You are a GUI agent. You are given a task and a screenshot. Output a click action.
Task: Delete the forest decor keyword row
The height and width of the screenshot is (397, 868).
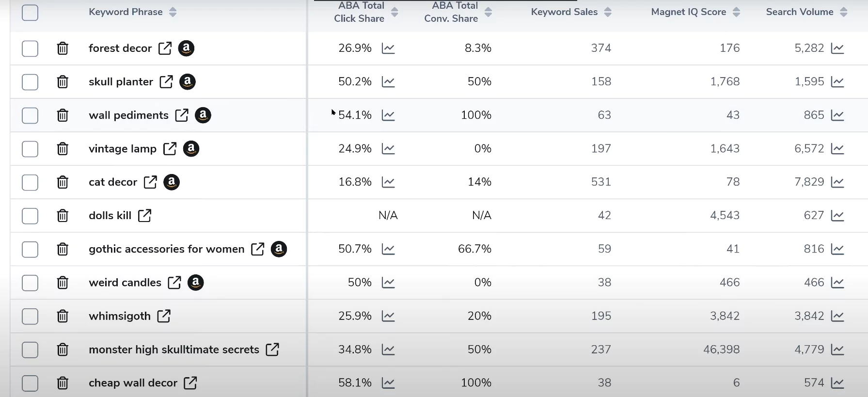[63, 48]
